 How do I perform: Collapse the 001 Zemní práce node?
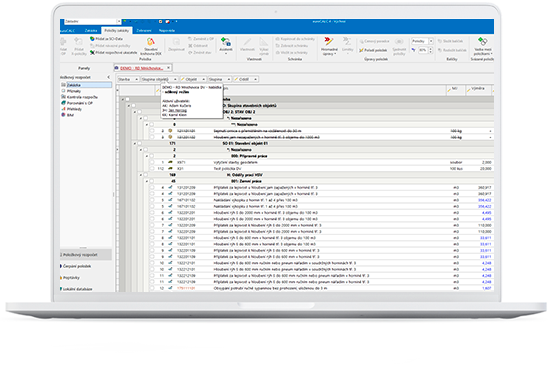147,181
